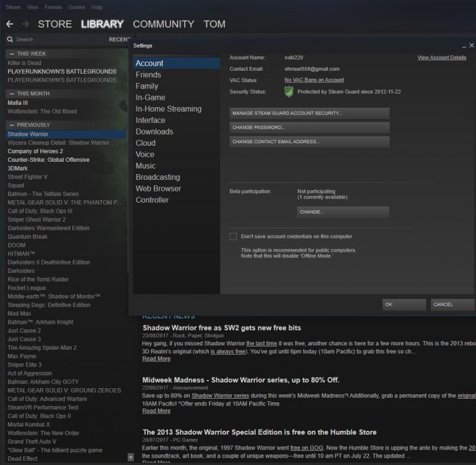Viewport: 476px width, 465px height.
Task: Click the Steam Guard shield icon
Action: [x=289, y=92]
